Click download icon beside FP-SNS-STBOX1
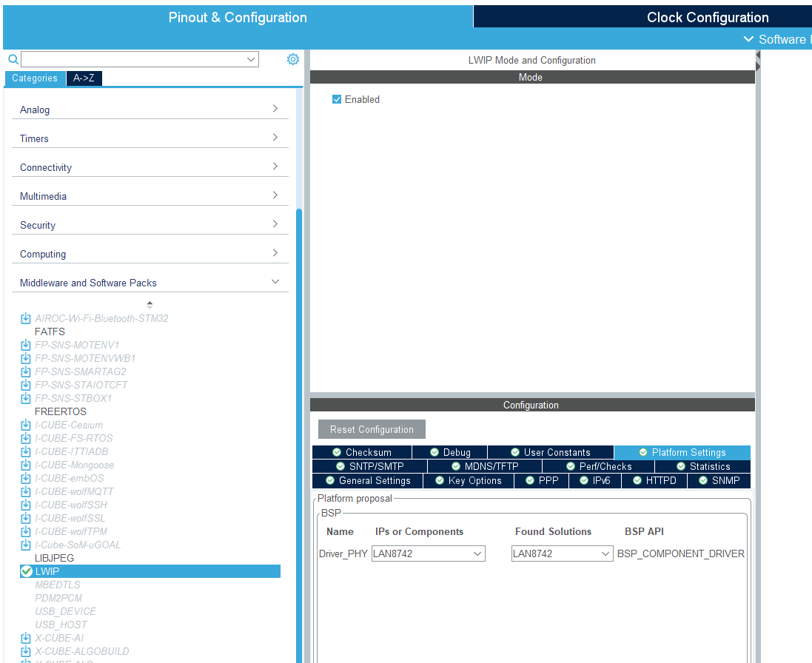The height and width of the screenshot is (663, 812). click(26, 399)
